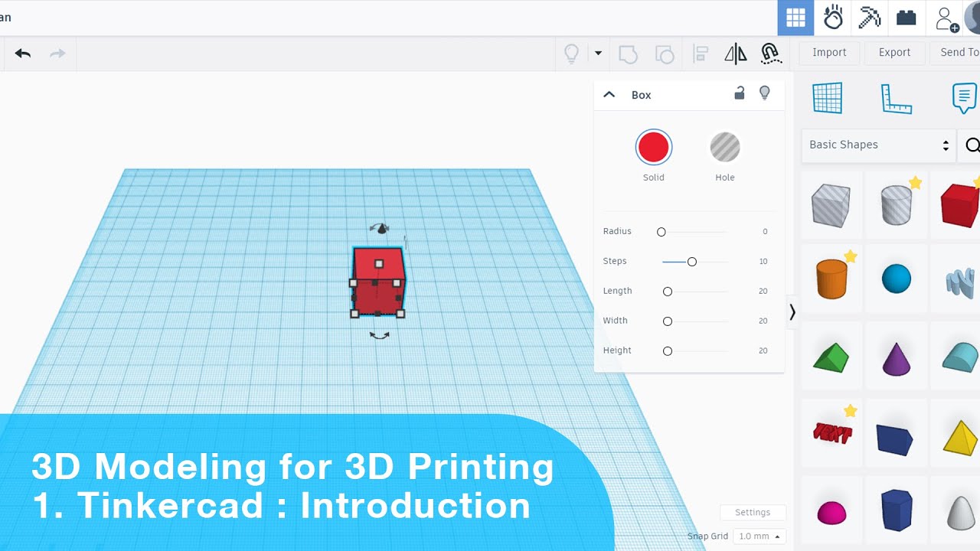Click the Cruise magnet icon
This screenshot has height=551, width=980.
pos(771,54)
